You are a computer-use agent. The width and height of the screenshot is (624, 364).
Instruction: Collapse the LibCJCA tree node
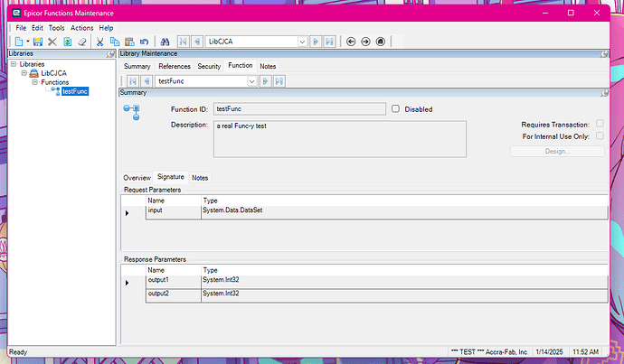point(24,73)
